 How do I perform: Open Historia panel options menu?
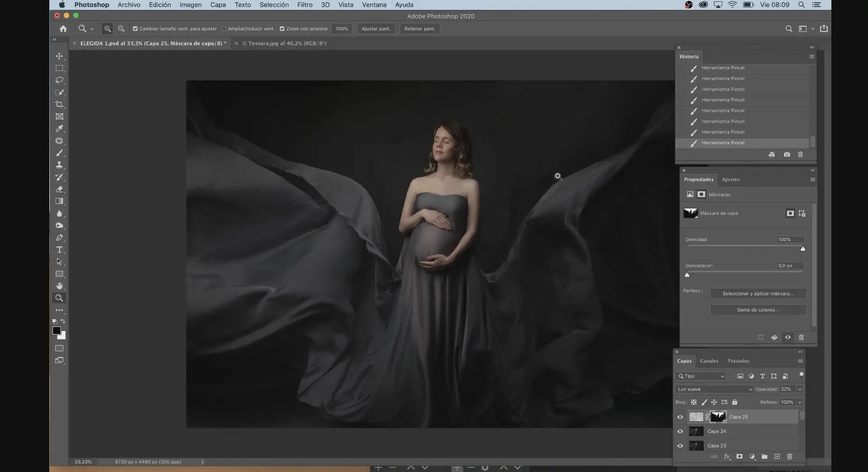[812, 57]
